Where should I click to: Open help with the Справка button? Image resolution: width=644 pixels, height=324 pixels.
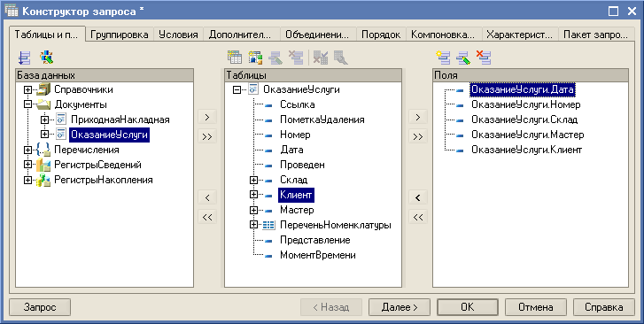pyautogui.click(x=604, y=307)
